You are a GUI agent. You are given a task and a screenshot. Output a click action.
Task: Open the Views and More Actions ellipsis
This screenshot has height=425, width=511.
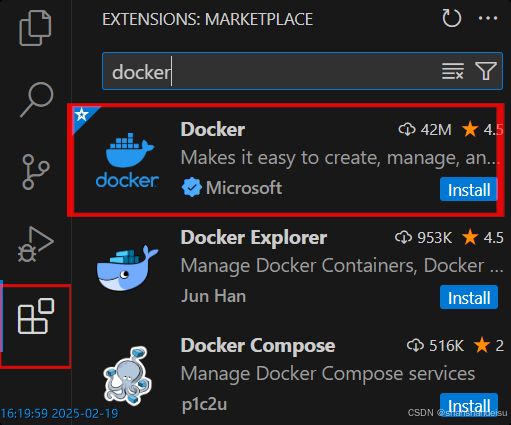coord(488,18)
